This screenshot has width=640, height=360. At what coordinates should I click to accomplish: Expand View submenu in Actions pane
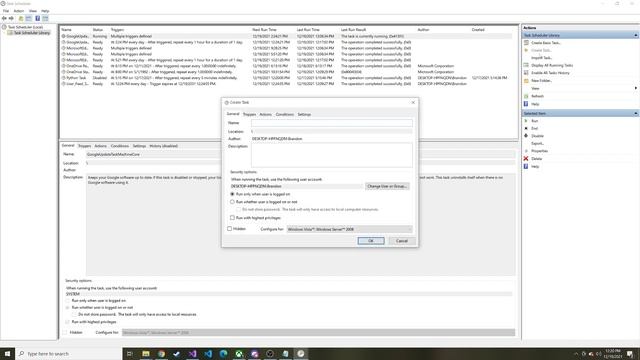[x=636, y=88]
